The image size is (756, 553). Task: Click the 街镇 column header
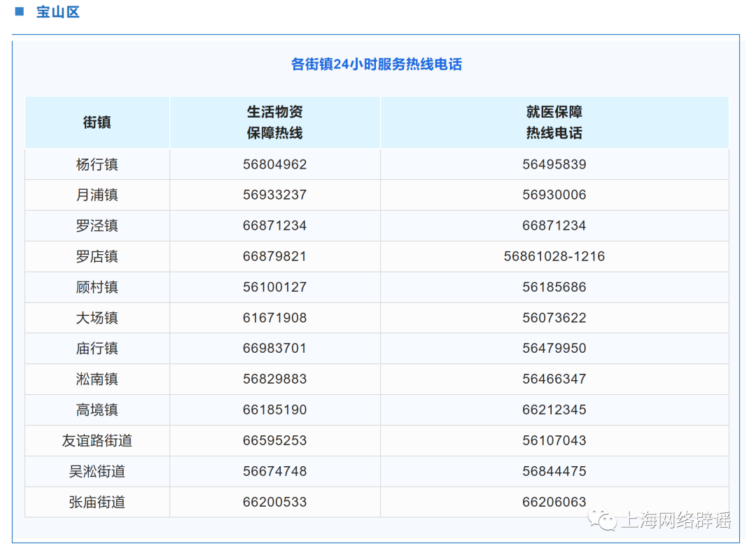[x=97, y=122]
